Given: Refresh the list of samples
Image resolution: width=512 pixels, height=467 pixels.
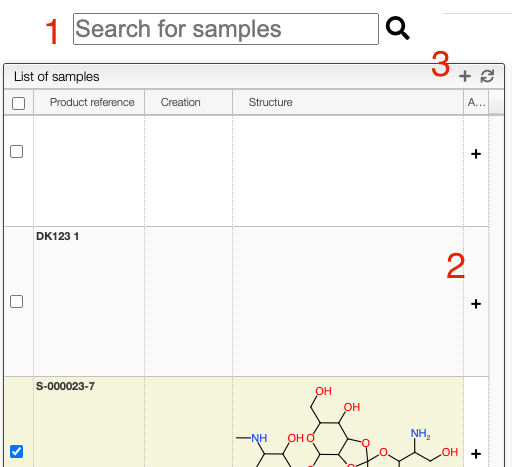Looking at the screenshot, I should click(x=487, y=76).
